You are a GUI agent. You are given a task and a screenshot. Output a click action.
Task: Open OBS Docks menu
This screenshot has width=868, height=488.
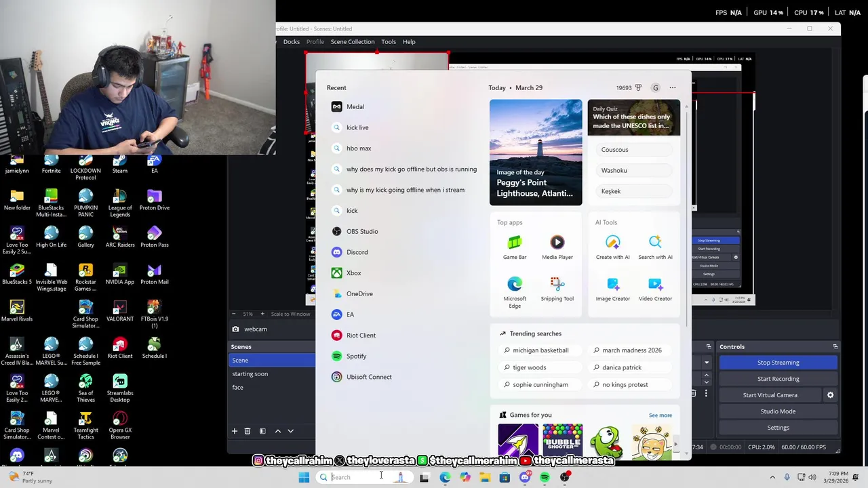point(292,41)
